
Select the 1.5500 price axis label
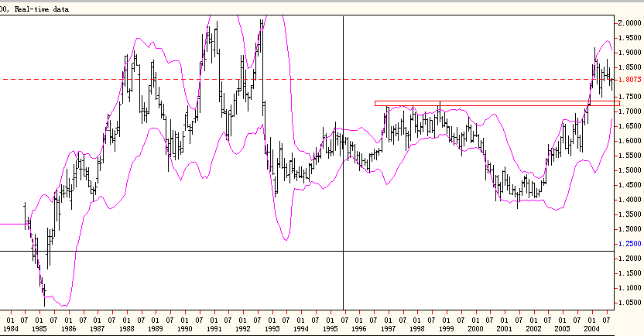point(629,156)
